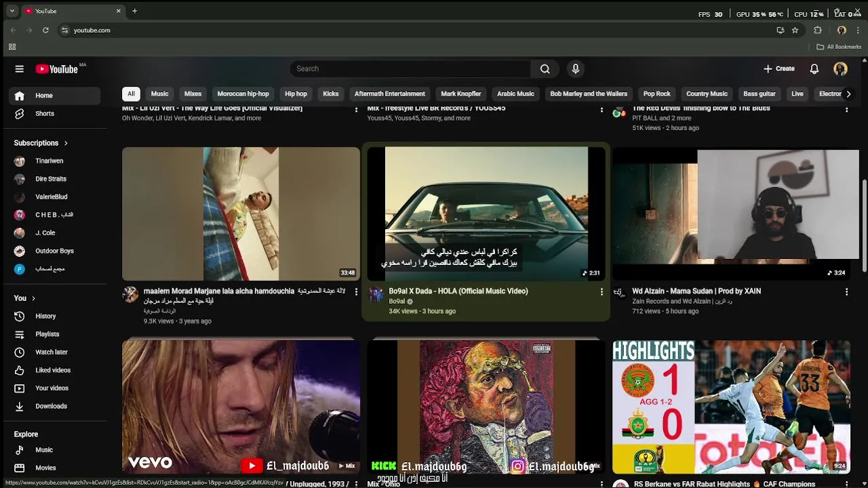Open Movies under Explore
This screenshot has width=868, height=488.
coord(54,468)
